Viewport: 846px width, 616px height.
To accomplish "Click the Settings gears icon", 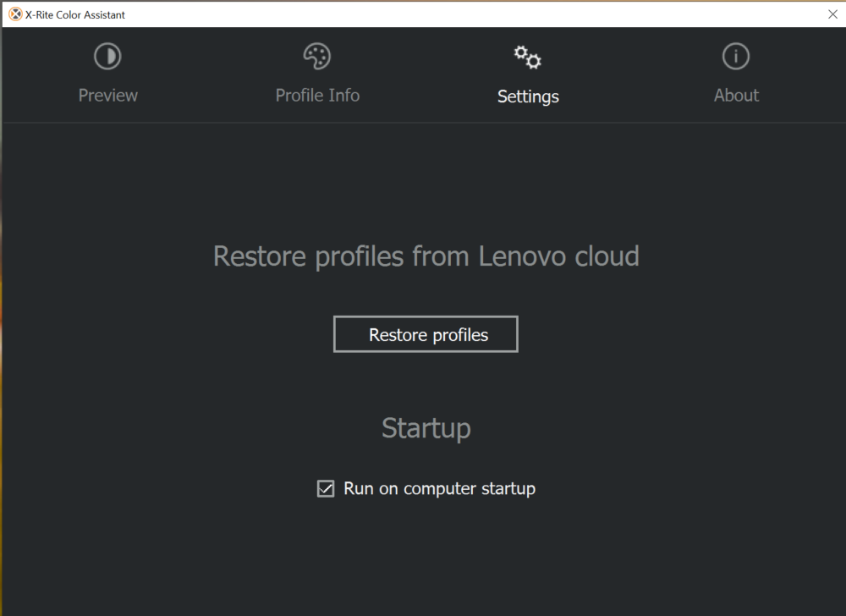I will (x=528, y=57).
